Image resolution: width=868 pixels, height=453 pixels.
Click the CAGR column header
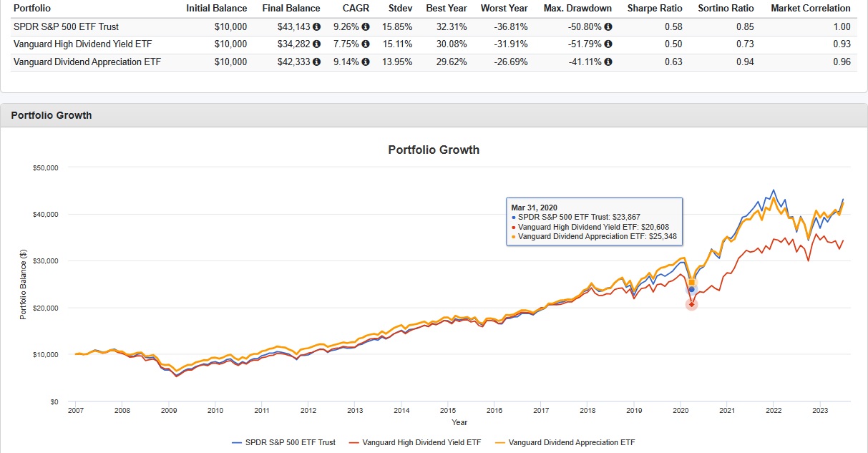pyautogui.click(x=356, y=9)
